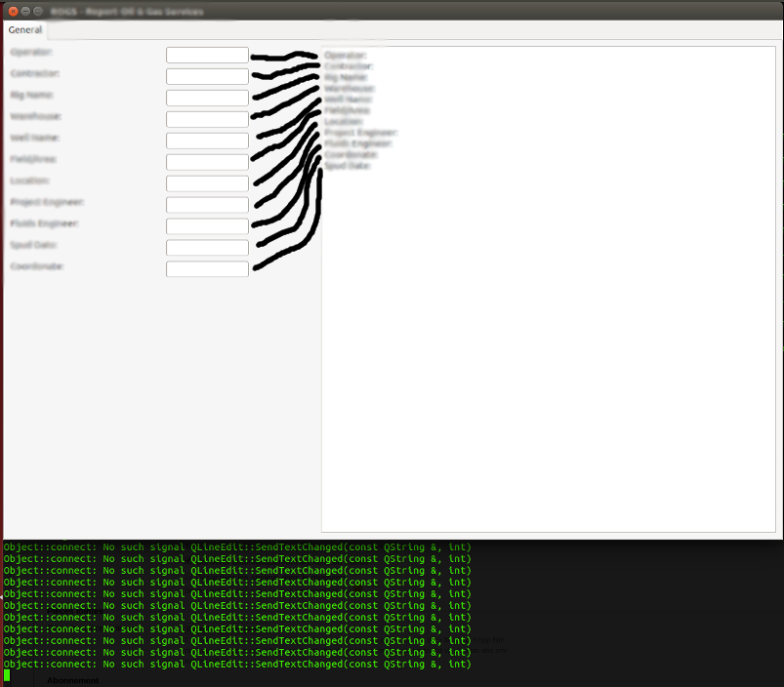Click the green terminal cursor block
This screenshot has height=687, width=784.
(x=7, y=675)
